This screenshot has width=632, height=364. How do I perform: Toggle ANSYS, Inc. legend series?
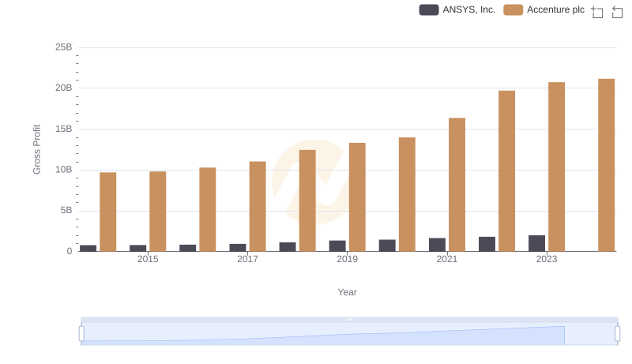[x=457, y=9]
